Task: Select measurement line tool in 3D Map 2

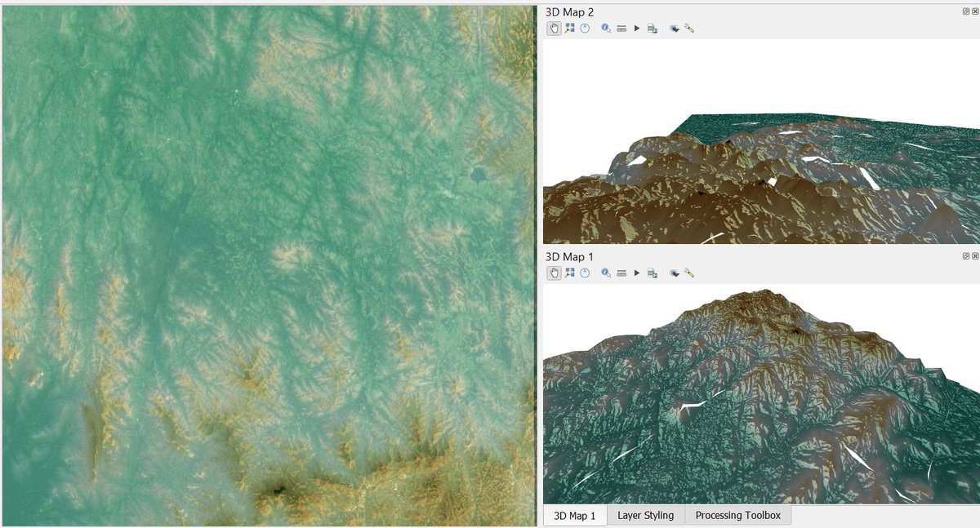Action: coord(621,28)
